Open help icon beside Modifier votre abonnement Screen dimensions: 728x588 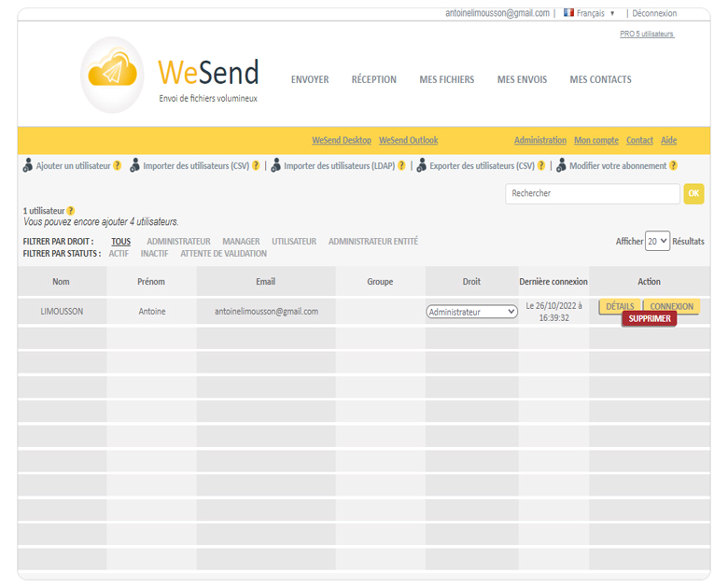pyautogui.click(x=673, y=166)
